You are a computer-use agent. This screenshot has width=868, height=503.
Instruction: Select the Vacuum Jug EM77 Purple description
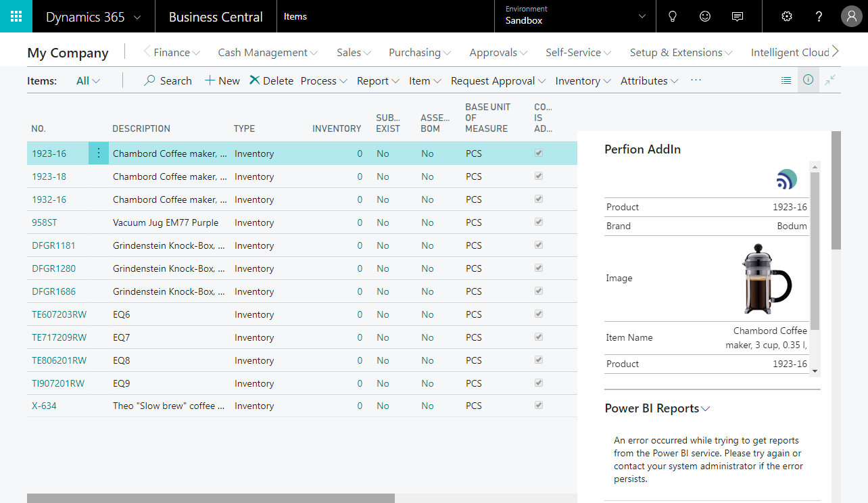[x=166, y=222]
